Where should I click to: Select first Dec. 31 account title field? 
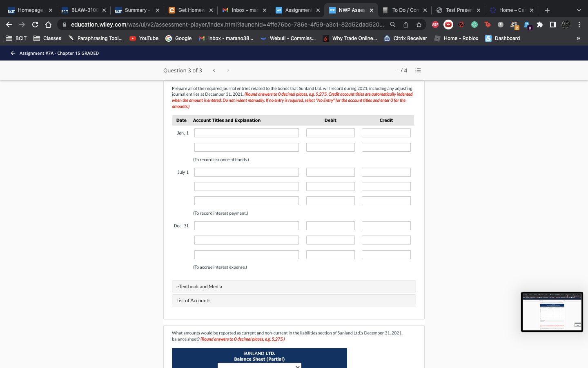[247, 226]
